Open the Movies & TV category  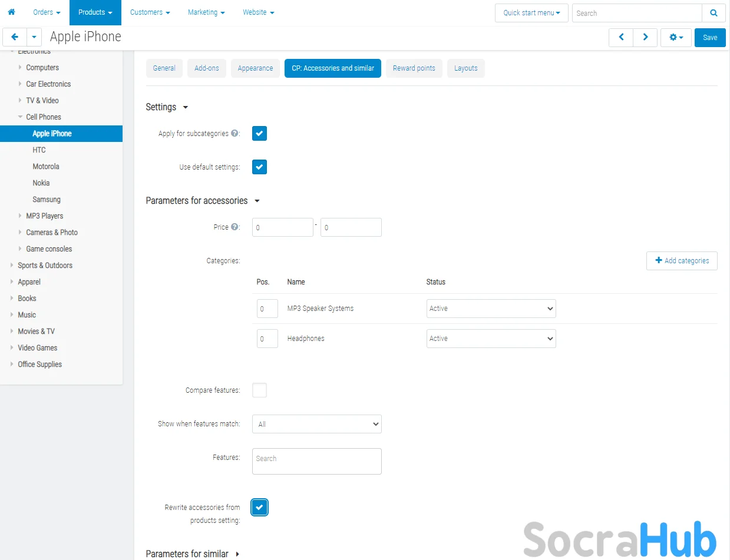point(37,332)
